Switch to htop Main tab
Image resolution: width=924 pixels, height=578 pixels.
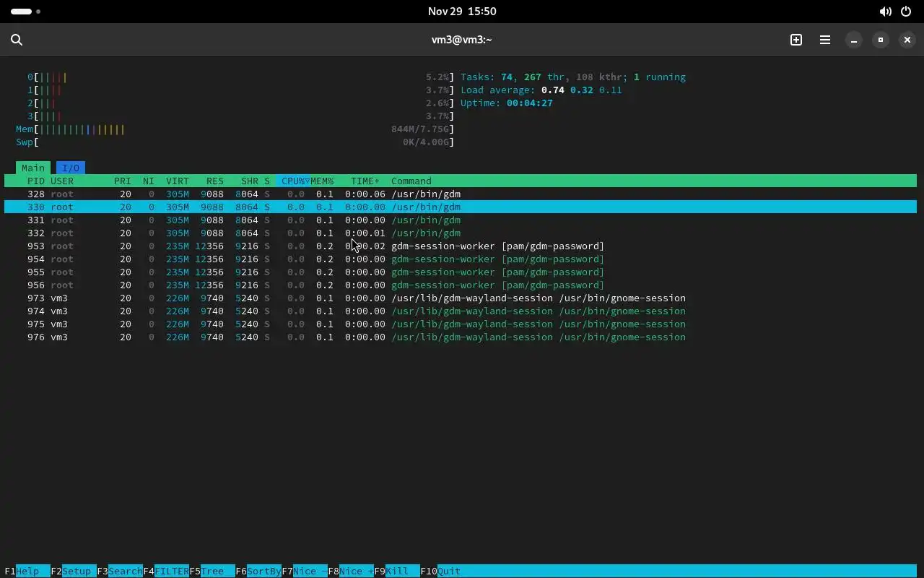(33, 168)
